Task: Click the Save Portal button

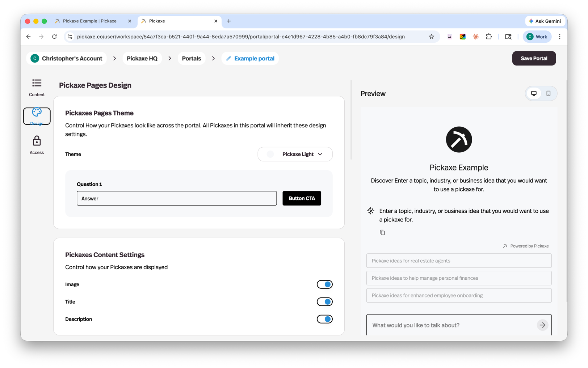Action: 534,58
